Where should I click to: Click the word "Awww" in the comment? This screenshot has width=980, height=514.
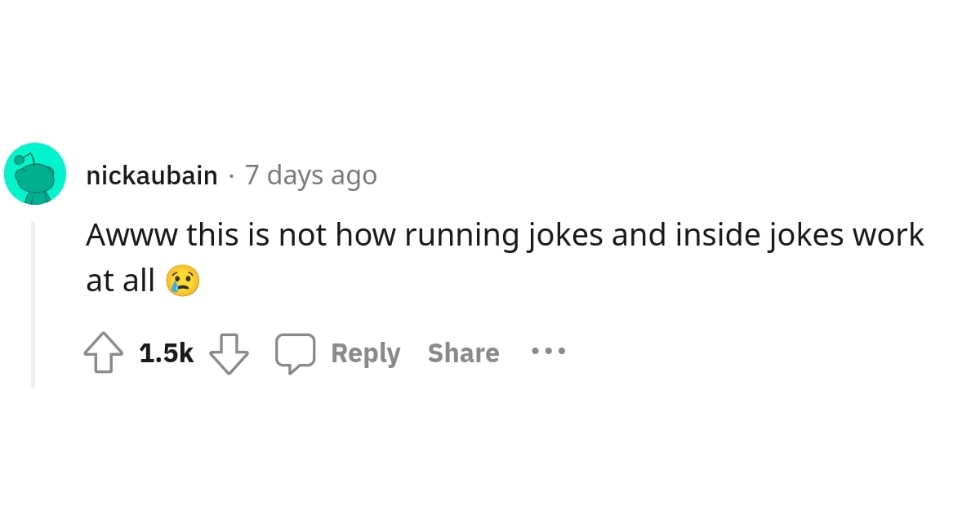coord(131,235)
